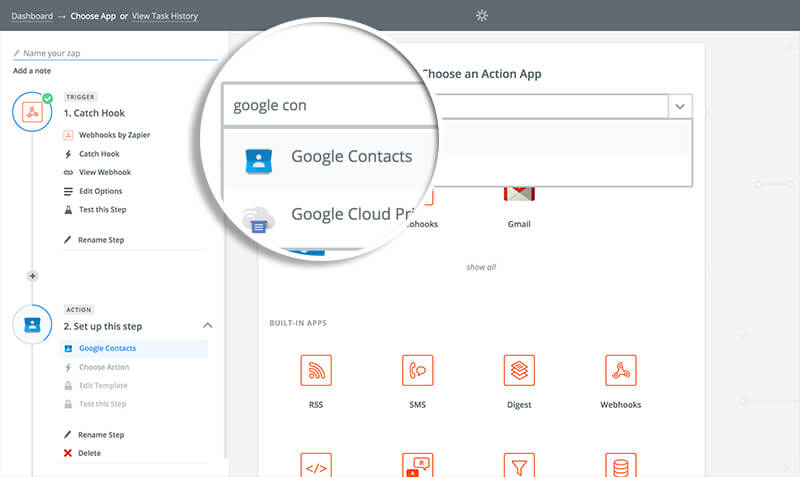The height and width of the screenshot is (477, 800).
Task: Click the Name your zap field
Action: click(x=115, y=53)
